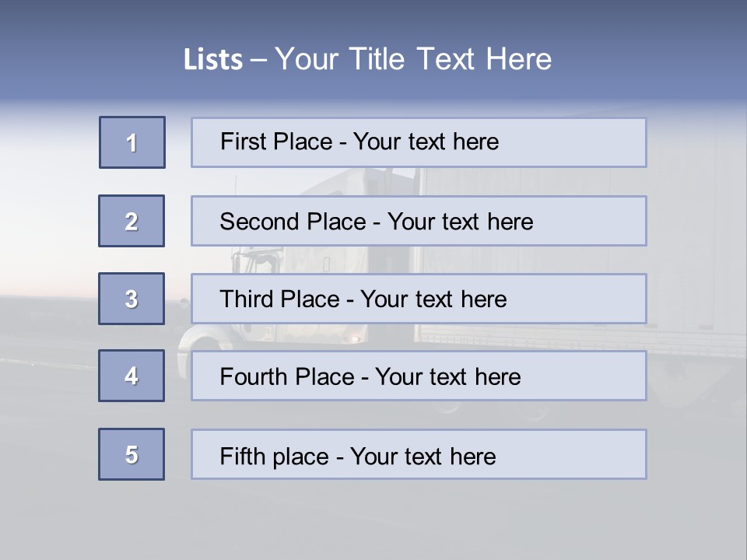Click the number 3 box
The height and width of the screenshot is (560, 747).
132,299
